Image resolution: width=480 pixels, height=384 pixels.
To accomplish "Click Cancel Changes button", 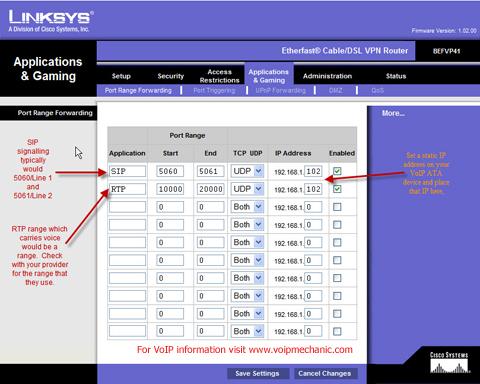I will coord(325,374).
